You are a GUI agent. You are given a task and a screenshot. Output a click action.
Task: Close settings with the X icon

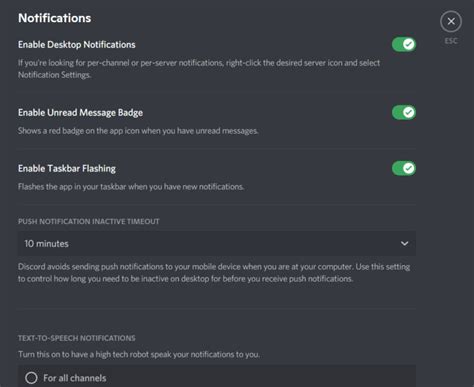click(x=451, y=22)
